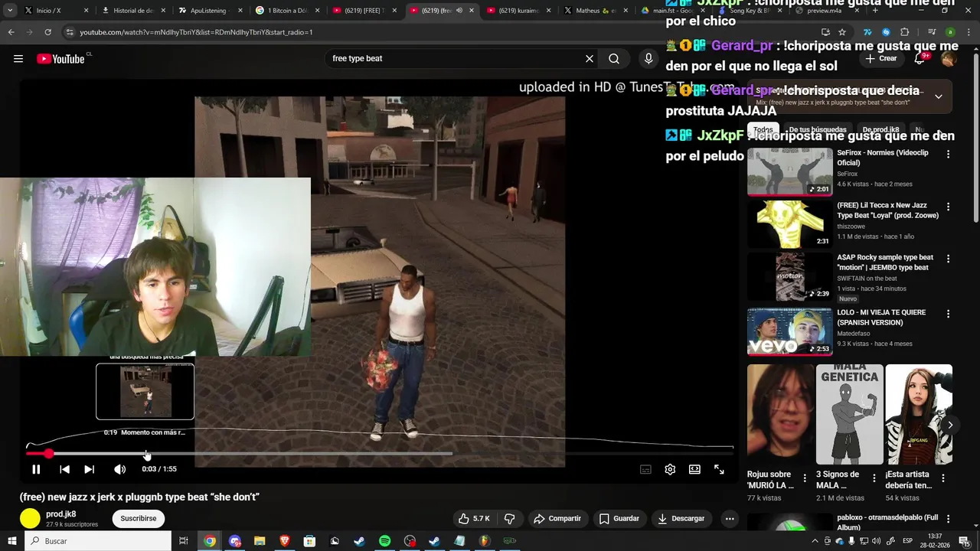Open options for SeFirox - Normies video
The image size is (980, 551).
click(x=948, y=155)
